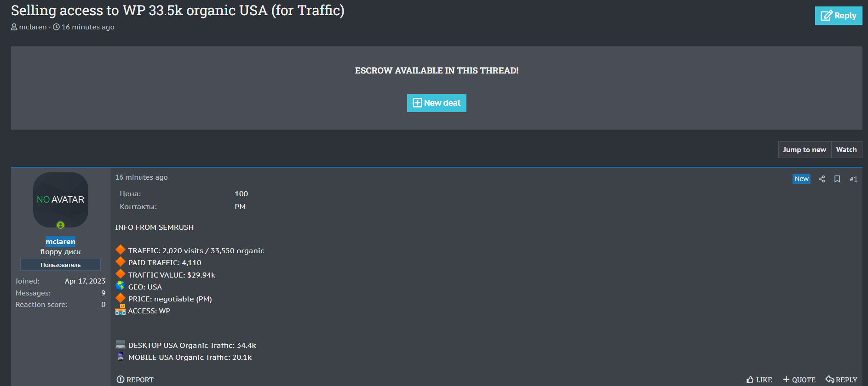Click the online status badge on avatar
Viewport: 868px width, 386px height.
(60, 225)
